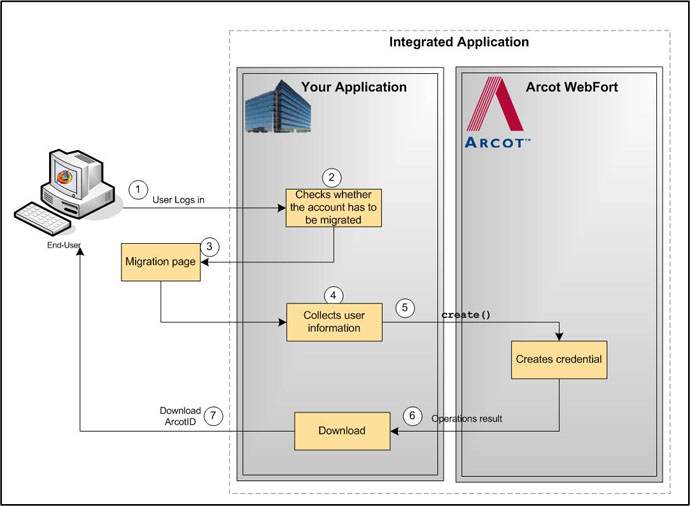
Task: Click the office building image
Action: (278, 106)
